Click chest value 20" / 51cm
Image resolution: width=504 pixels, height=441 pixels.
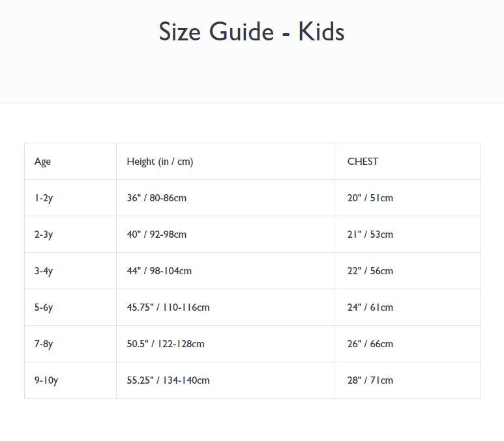pos(370,198)
